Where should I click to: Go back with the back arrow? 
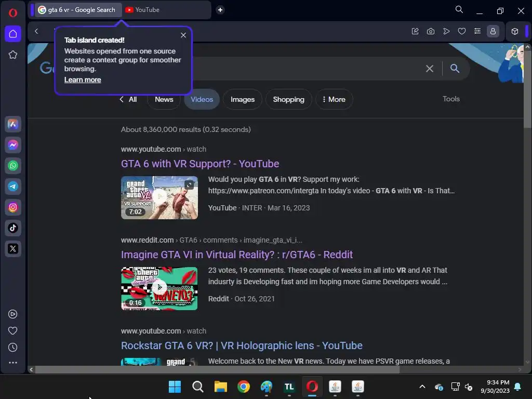tap(36, 32)
